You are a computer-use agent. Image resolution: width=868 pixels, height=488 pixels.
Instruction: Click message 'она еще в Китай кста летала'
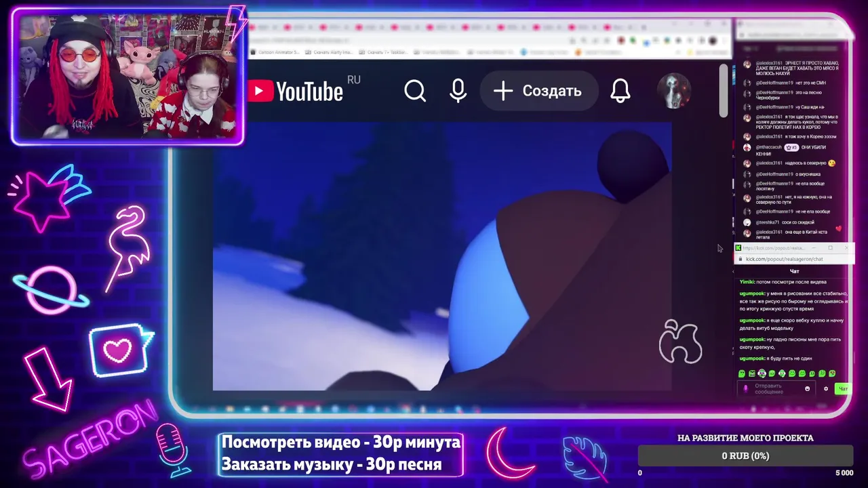click(792, 235)
